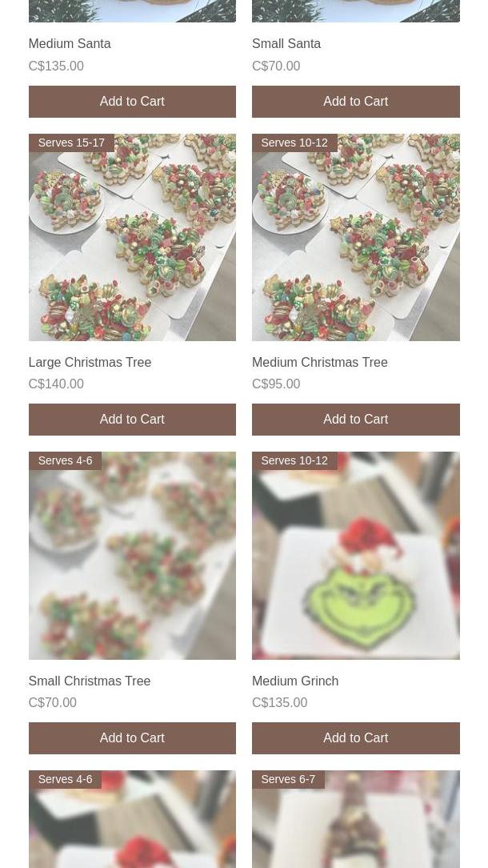Add Medium Santa to cart
Screen dimensions: 488x868
coord(132,102)
